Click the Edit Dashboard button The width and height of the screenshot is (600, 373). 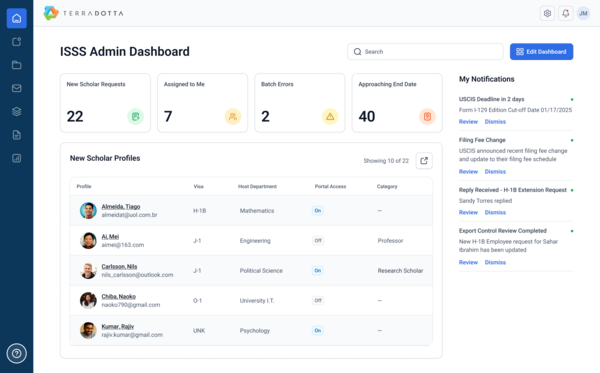[x=541, y=52]
